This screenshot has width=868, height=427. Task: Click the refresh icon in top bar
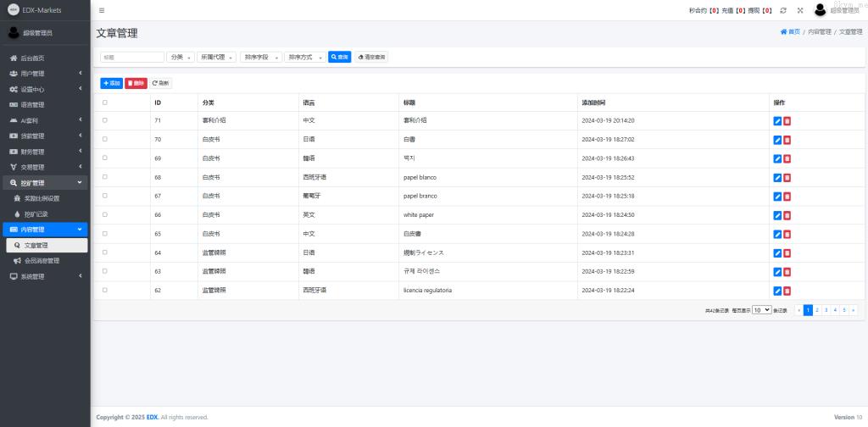click(x=783, y=10)
